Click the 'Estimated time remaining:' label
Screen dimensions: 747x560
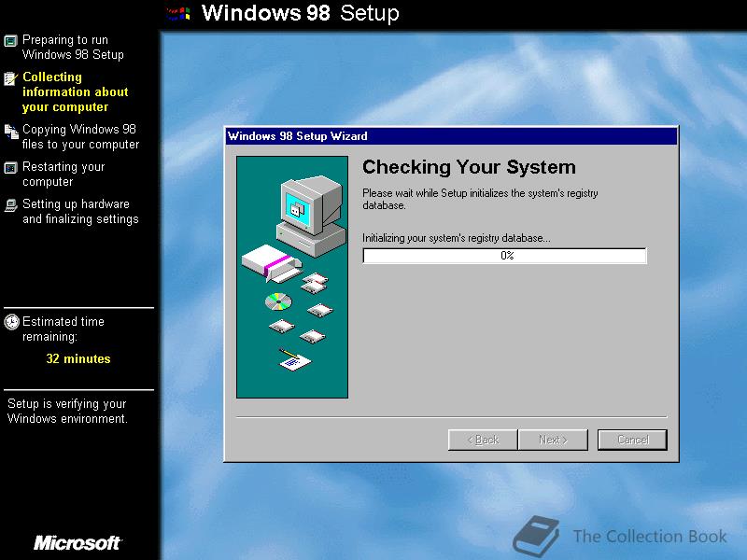pyautogui.click(x=63, y=329)
